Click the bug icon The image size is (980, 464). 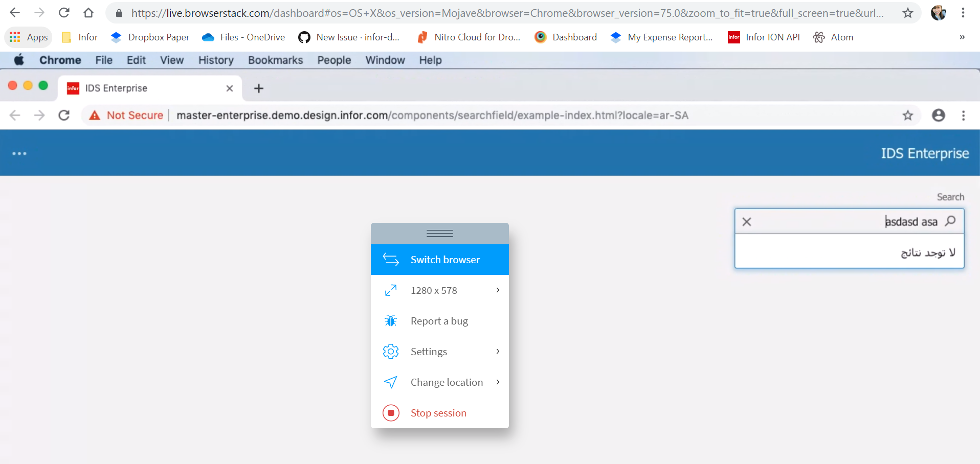391,321
